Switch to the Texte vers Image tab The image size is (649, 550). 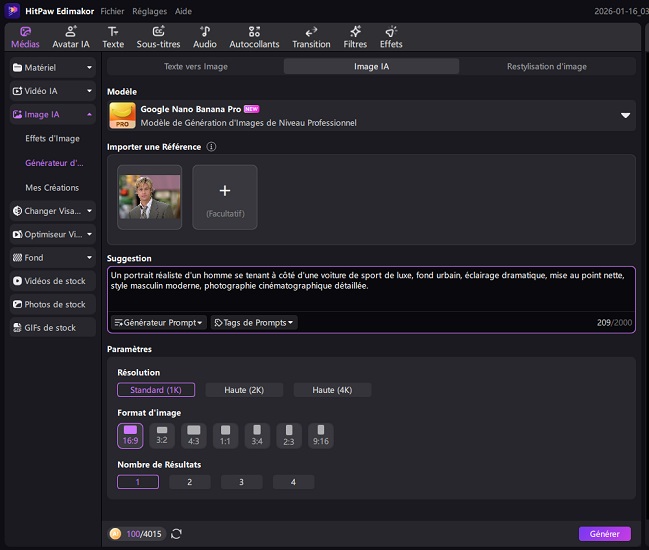click(195, 67)
